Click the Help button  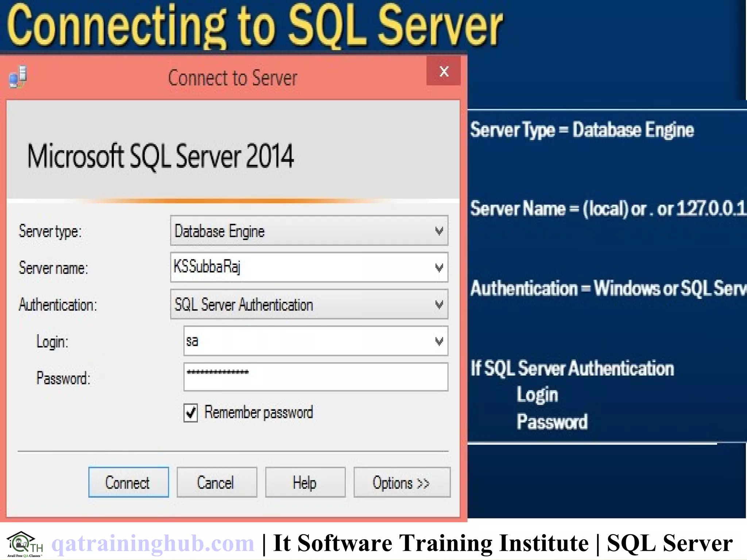(305, 482)
